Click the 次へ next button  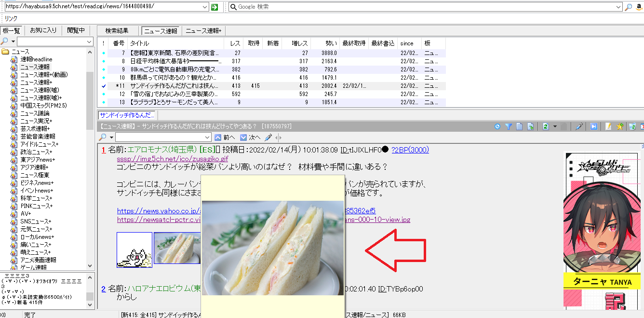tap(251, 138)
